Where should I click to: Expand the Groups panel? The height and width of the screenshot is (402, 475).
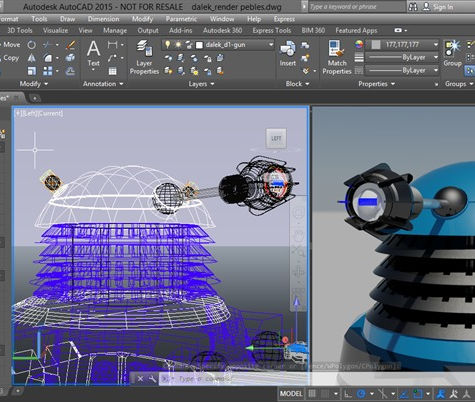(x=459, y=84)
